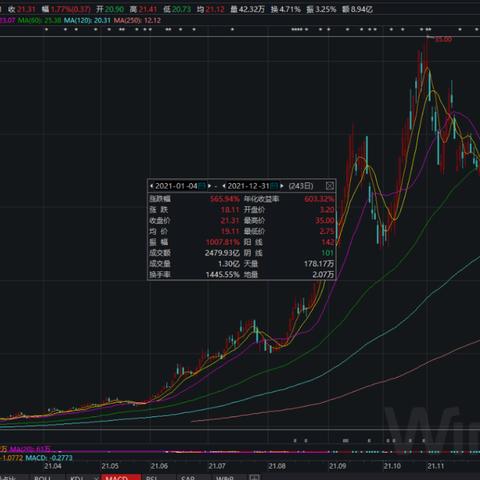Step end date 2021-12-31 backward
Image resolution: width=480 pixels, height=480 pixels.
click(224, 186)
